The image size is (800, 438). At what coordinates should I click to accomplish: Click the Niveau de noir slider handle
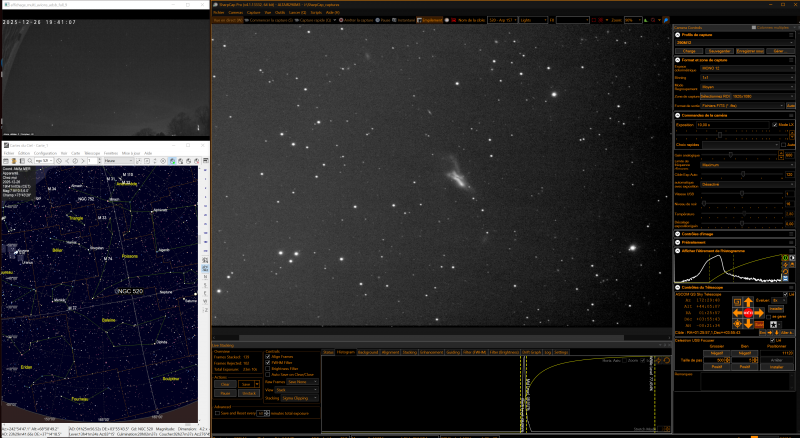pos(704,203)
